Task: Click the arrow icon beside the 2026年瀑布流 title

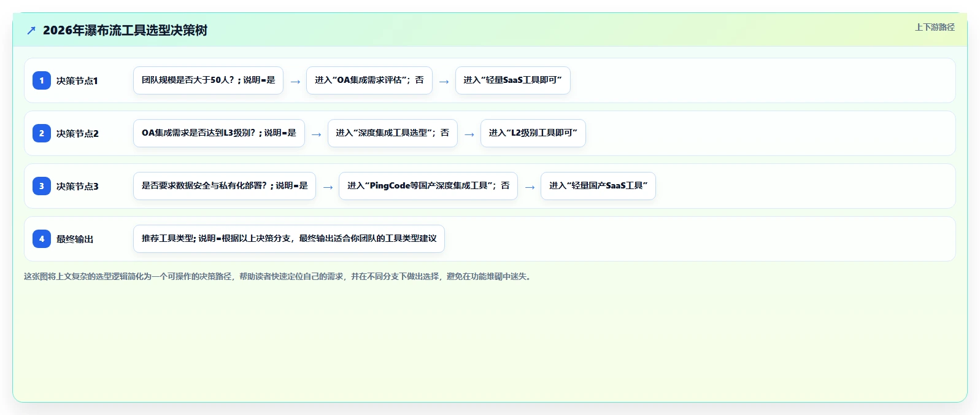Action: [x=31, y=30]
